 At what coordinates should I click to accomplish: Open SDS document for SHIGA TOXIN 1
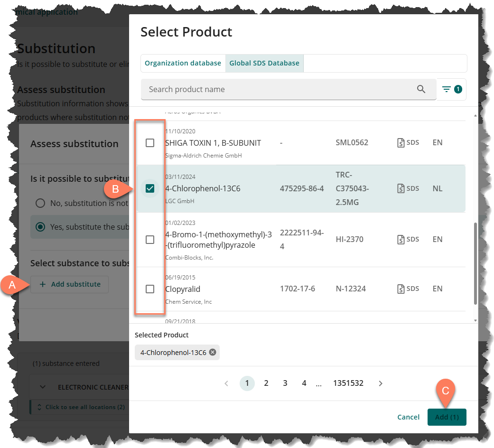408,142
